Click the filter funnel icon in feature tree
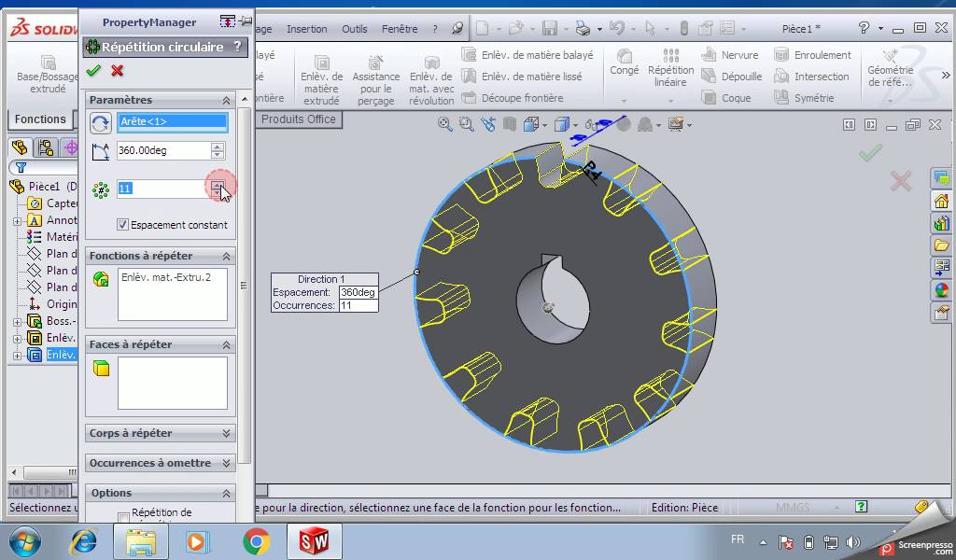This screenshot has width=956, height=560. point(21,167)
